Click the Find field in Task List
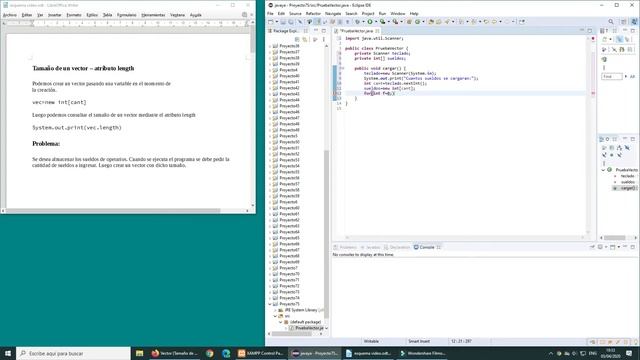This screenshot has width=640, height=360. coord(611,76)
